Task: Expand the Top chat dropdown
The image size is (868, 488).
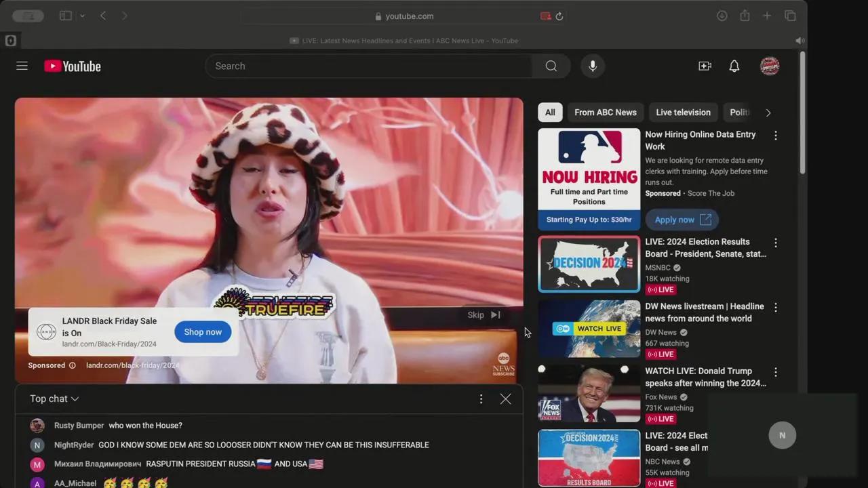Action: (54, 399)
